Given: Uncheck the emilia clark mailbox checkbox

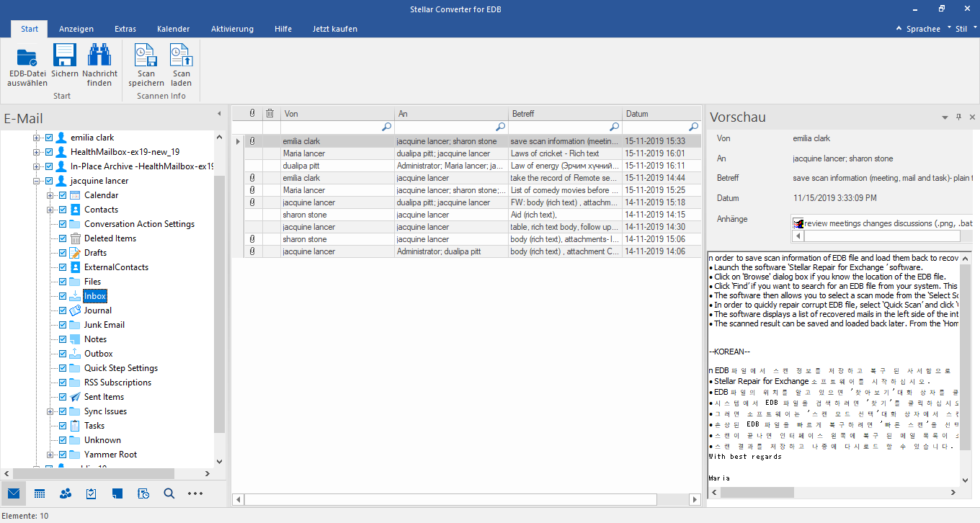Looking at the screenshot, I should [49, 138].
